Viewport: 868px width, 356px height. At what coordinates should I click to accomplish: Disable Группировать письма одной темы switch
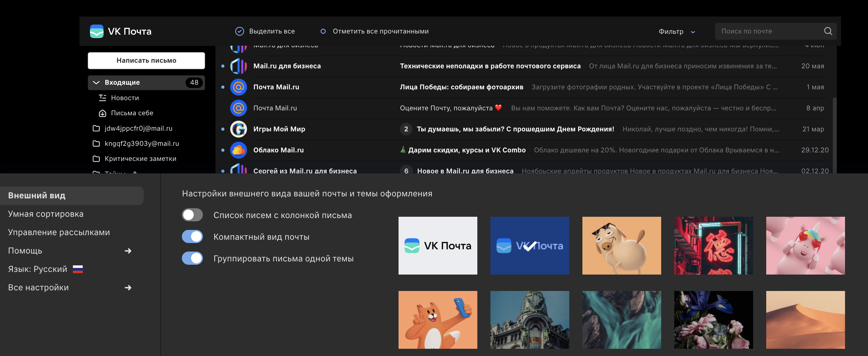[x=192, y=258]
